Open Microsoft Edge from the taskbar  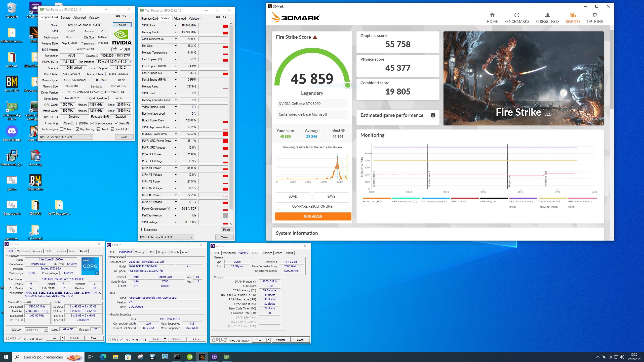[x=103, y=357]
